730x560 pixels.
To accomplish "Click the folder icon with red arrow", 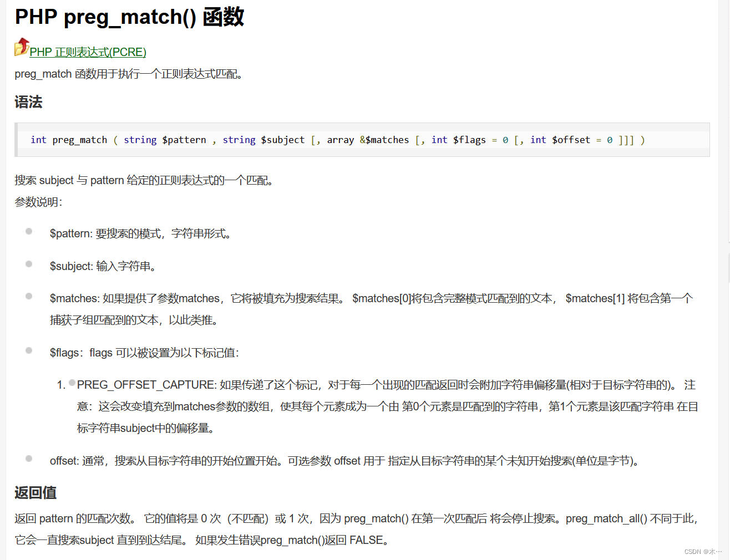I will pyautogui.click(x=21, y=47).
